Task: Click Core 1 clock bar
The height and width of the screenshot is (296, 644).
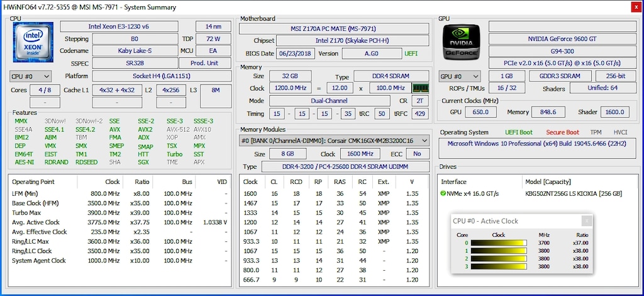Action: tap(499, 251)
